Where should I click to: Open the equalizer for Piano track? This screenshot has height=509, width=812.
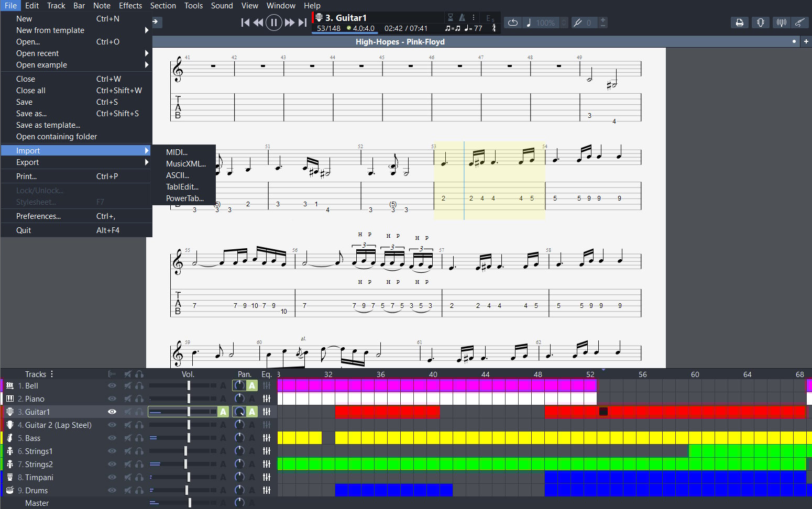pos(267,399)
